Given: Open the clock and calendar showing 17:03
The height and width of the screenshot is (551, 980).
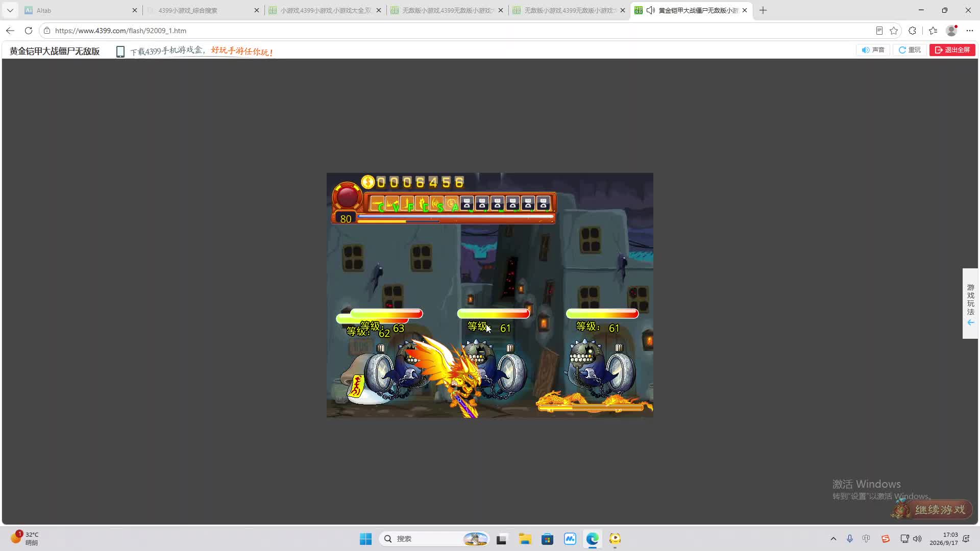Looking at the screenshot, I should tap(943, 539).
